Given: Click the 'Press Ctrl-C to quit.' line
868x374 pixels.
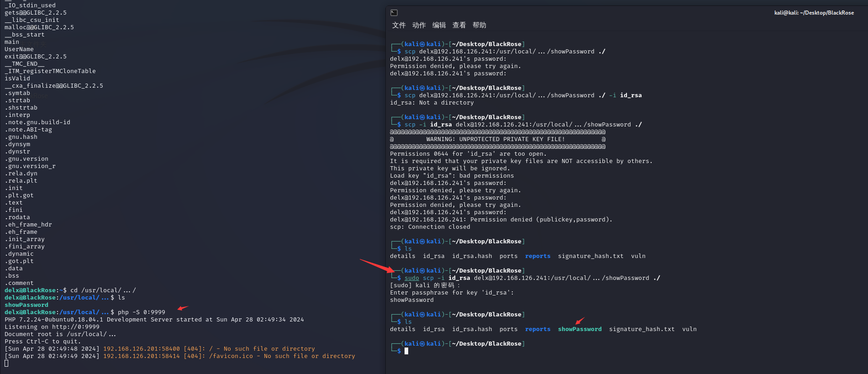Looking at the screenshot, I should pos(42,342).
